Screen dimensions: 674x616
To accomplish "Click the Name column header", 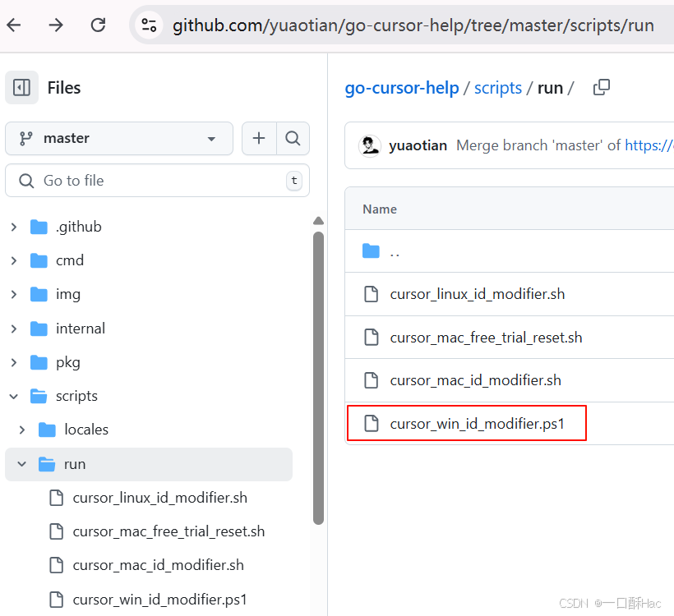I will point(380,209).
